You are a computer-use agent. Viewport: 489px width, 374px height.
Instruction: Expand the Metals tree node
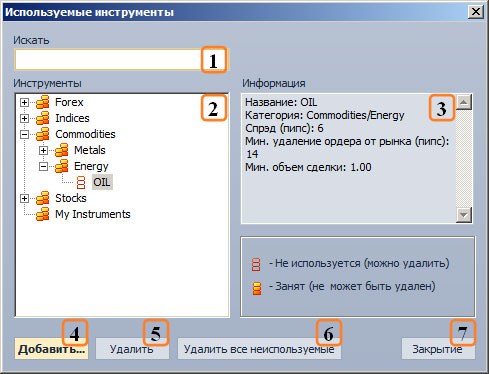pyautogui.click(x=43, y=150)
